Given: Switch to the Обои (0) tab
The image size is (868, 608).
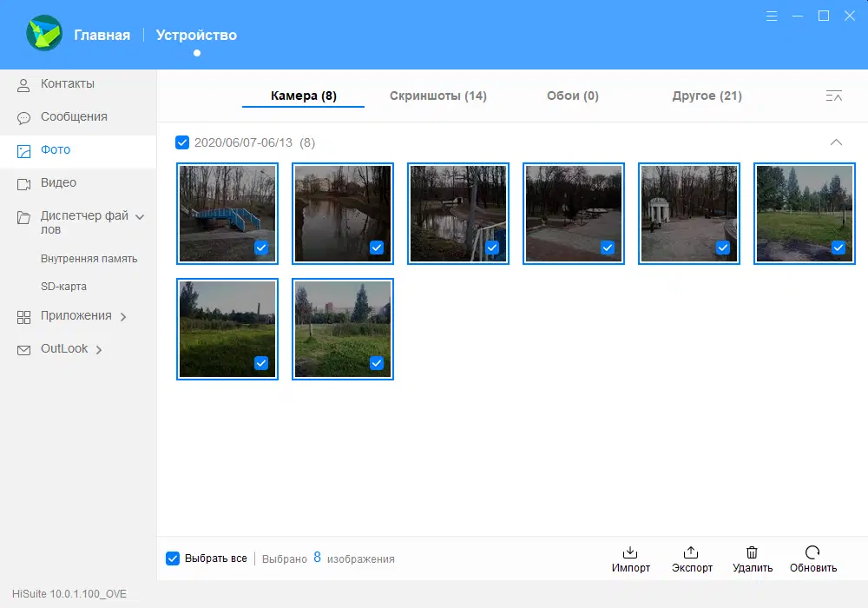Looking at the screenshot, I should coord(572,96).
